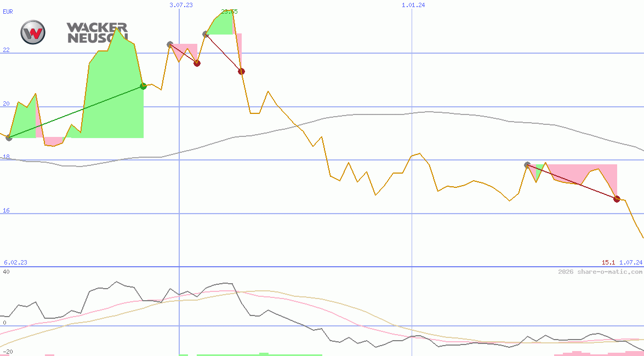Click the round Wacker Neuson W logo
Image resolution: width=644 pixels, height=356 pixels.
tap(33, 32)
